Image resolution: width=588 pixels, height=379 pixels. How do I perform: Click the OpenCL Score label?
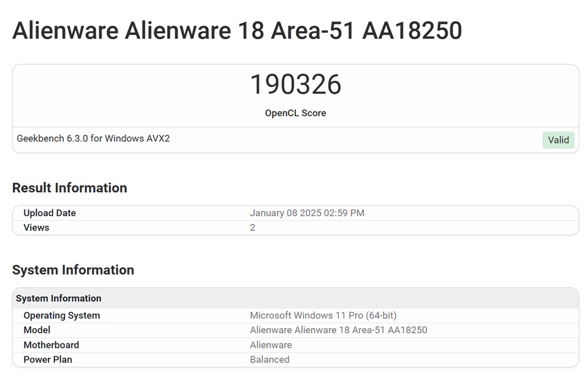pos(295,113)
